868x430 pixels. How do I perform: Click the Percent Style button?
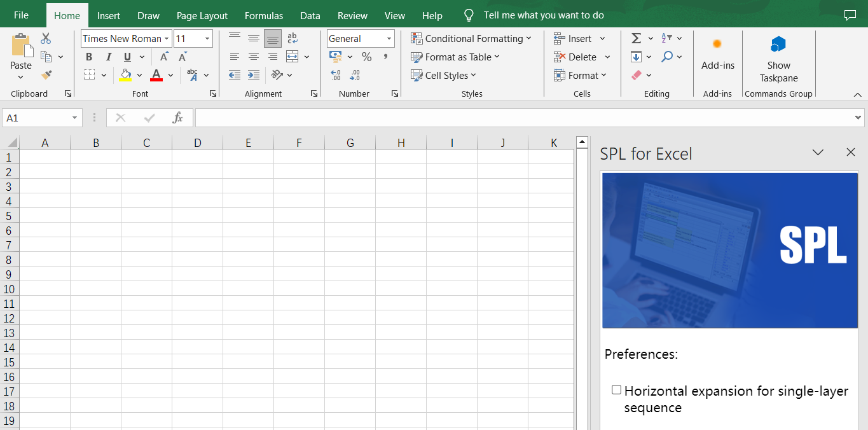click(366, 57)
